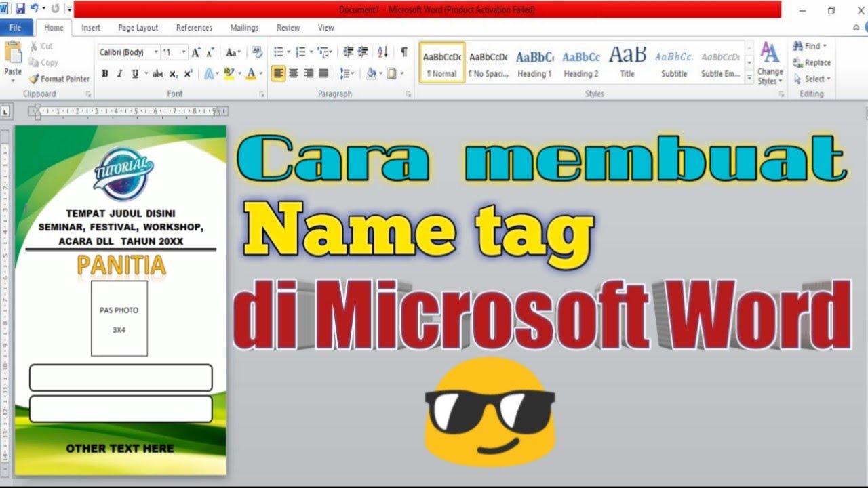Screen dimensions: 868x488
Task: Decrease paragraph indent
Action: 349,52
